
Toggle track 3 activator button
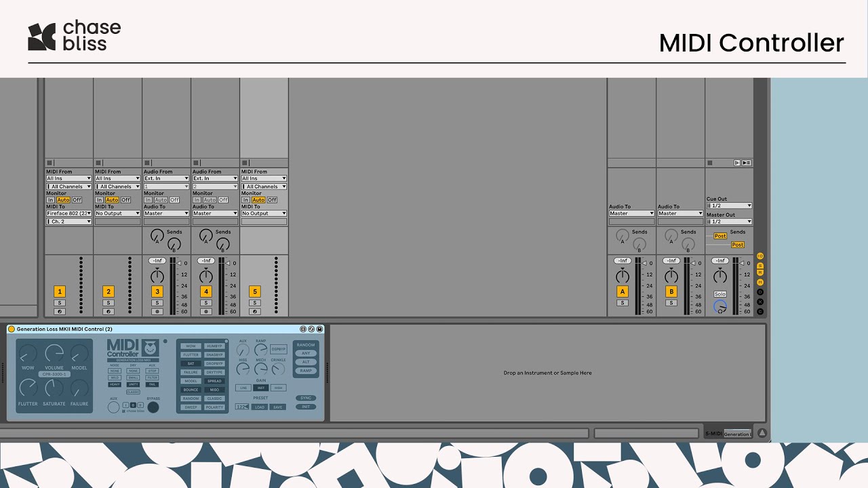tap(157, 291)
